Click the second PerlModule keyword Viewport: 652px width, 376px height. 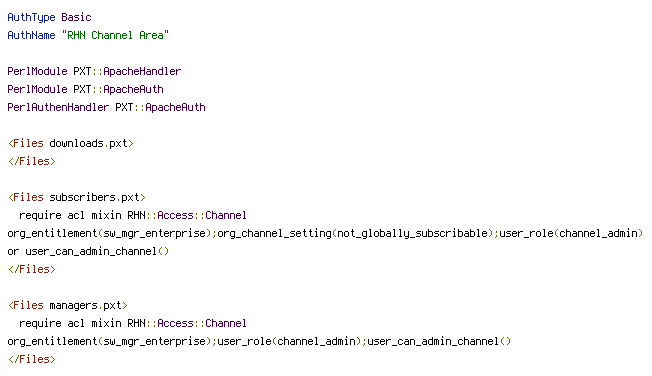tap(37, 89)
